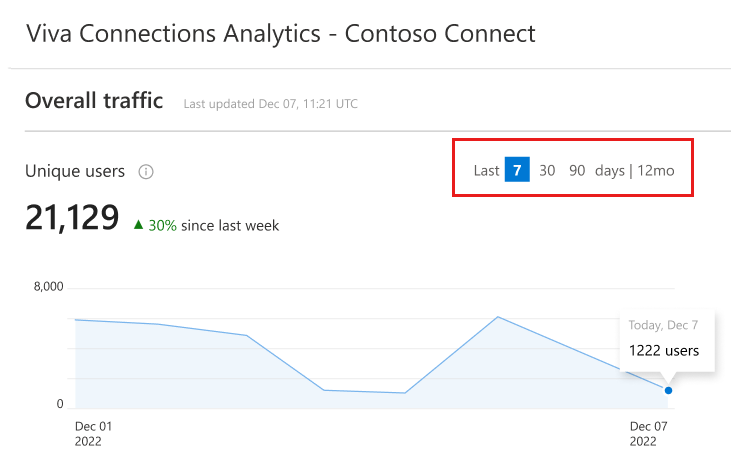Switch the range to 30 days
This screenshot has width=731, height=468.
click(x=547, y=171)
